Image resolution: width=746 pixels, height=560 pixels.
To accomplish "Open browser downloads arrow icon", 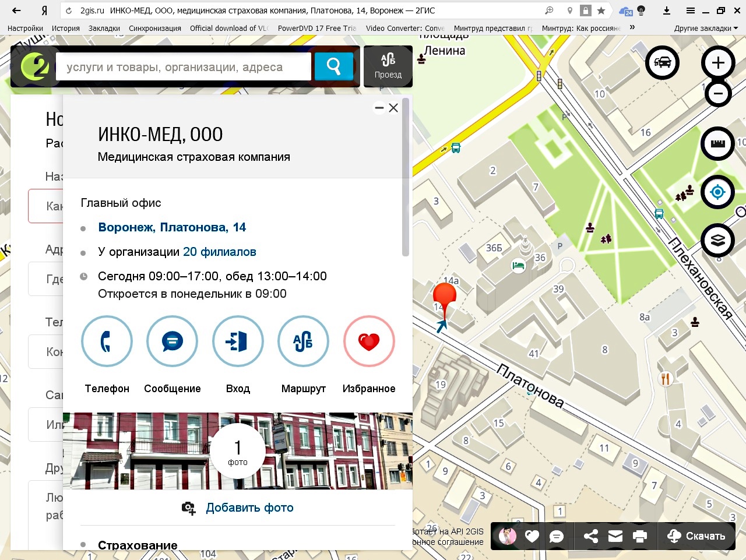I will coord(667,10).
